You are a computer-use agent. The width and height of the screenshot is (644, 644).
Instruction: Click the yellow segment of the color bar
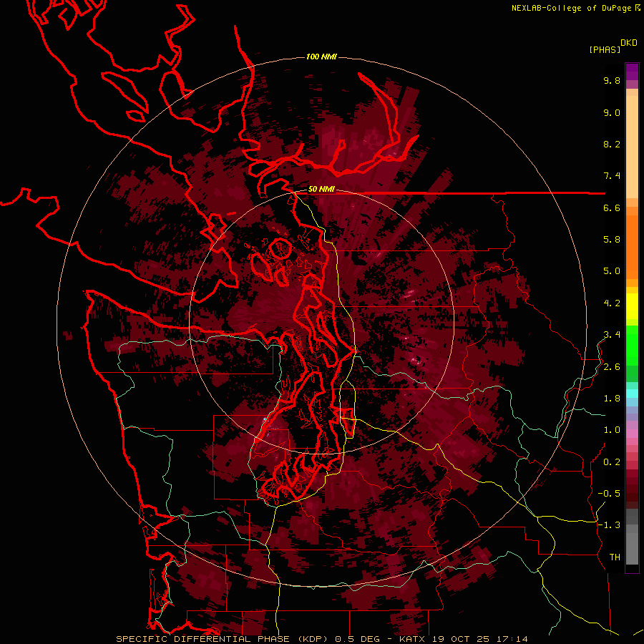point(632,306)
